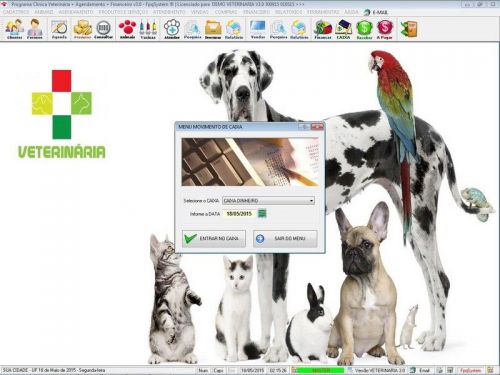Open the Produtos gold-boxes icon

tap(82, 29)
